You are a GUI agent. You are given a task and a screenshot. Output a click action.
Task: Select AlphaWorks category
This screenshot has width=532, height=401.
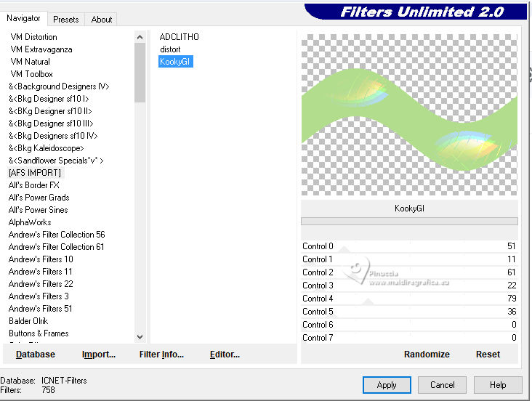tap(30, 222)
